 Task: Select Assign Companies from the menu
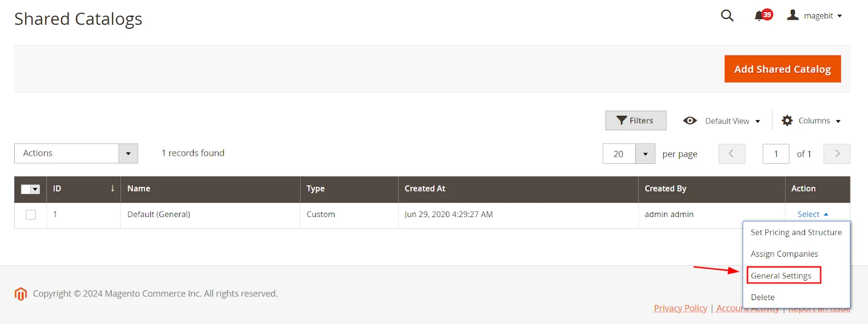click(784, 253)
